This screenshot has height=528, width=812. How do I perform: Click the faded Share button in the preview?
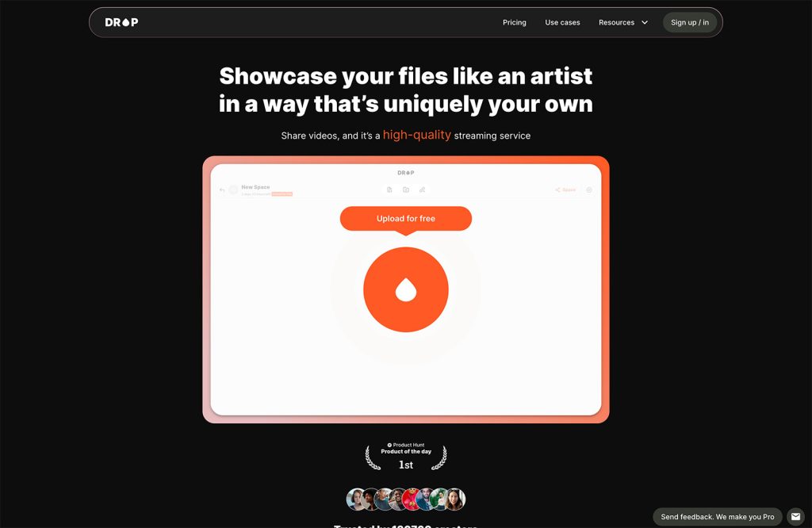[x=565, y=190]
